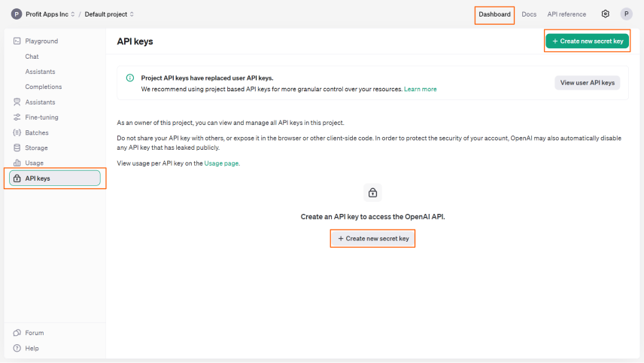The height and width of the screenshot is (363, 644).
Task: Click 'As an owner of this project' sentence
Action: tap(230, 123)
